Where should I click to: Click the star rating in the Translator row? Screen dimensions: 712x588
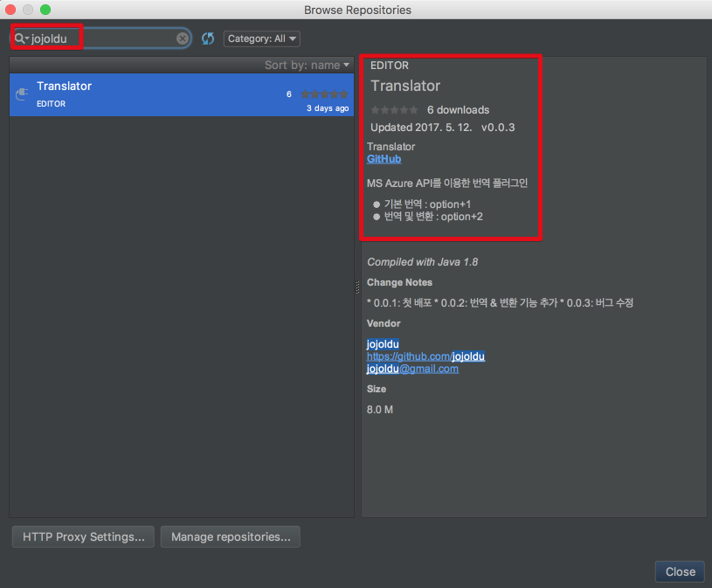(325, 94)
